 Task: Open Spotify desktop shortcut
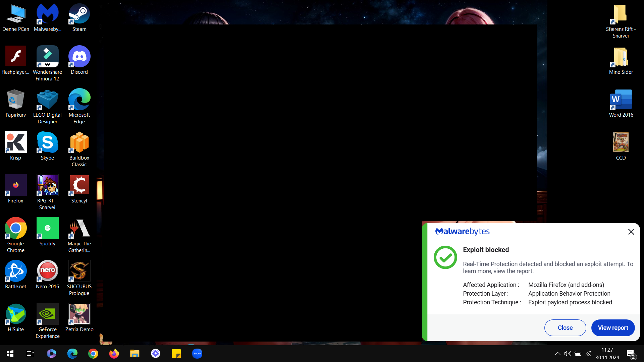[47, 232]
